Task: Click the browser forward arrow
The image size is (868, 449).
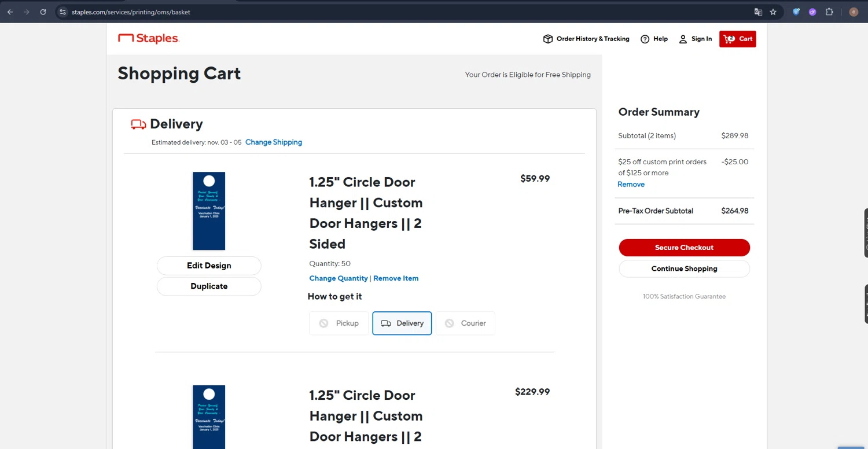Action: tap(26, 12)
